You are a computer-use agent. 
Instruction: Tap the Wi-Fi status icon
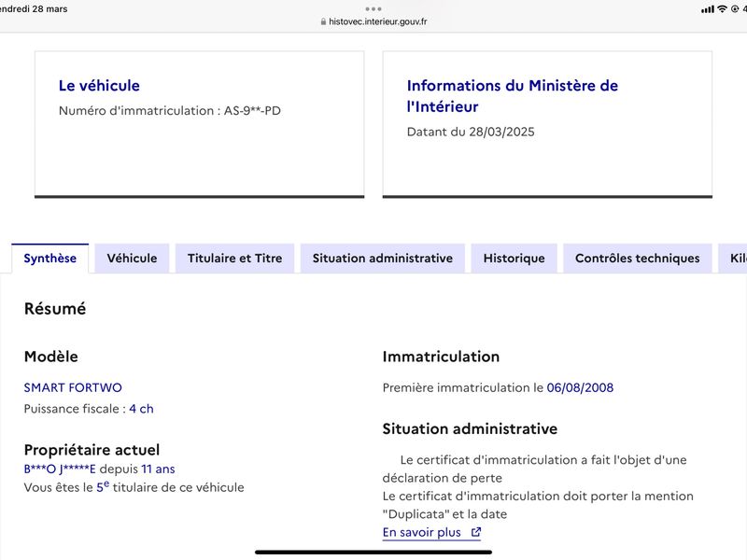click(x=722, y=8)
